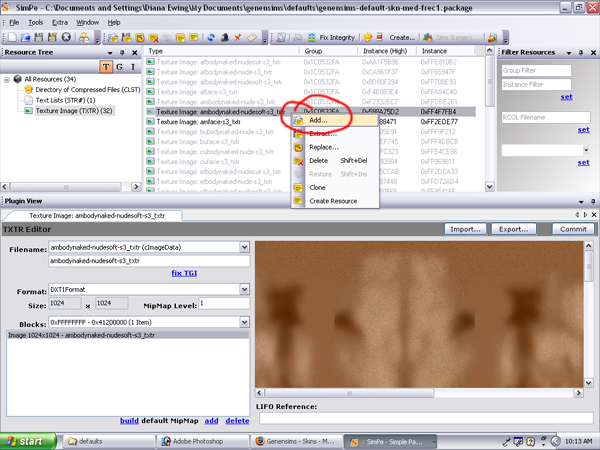Toggle the G sort button in Resource Tree
The width and height of the screenshot is (600, 450).
tap(119, 67)
